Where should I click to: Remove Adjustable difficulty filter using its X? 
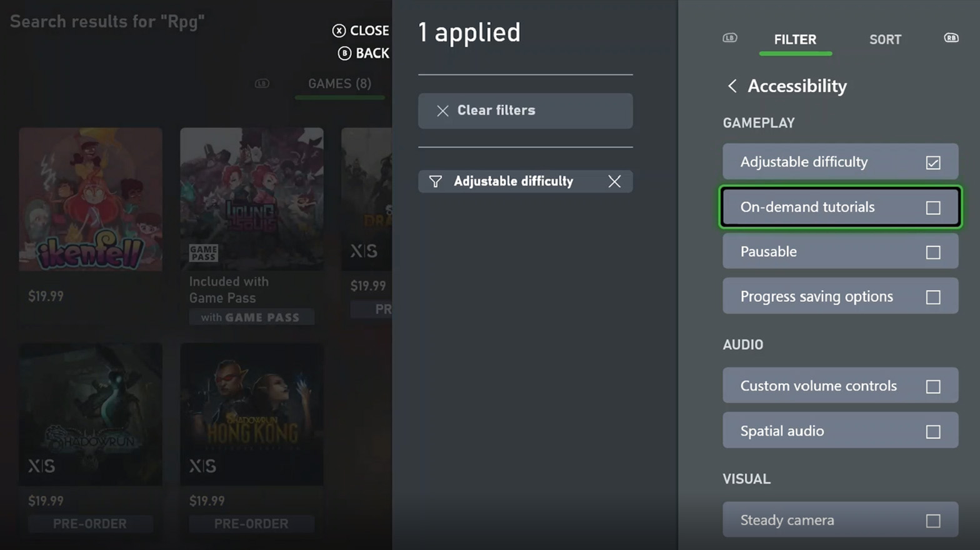[x=614, y=181]
